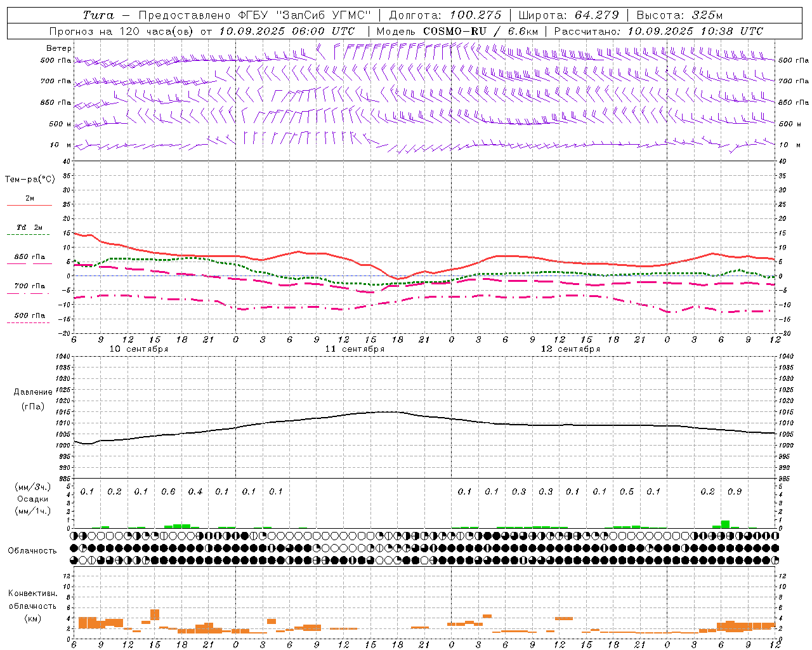
Task: Click the "(мм/3ч.)" precipitation unit label
Action: pyautogui.click(x=33, y=487)
